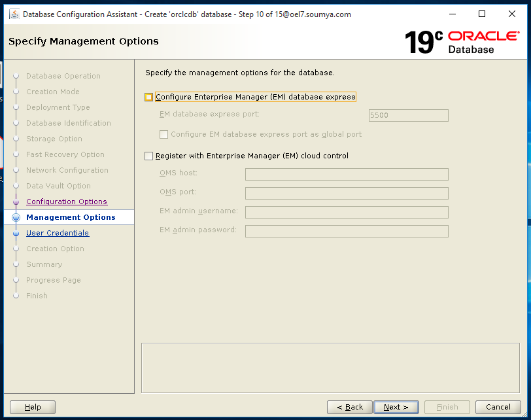
Task: Jump to User Credentials step
Action: click(x=58, y=233)
